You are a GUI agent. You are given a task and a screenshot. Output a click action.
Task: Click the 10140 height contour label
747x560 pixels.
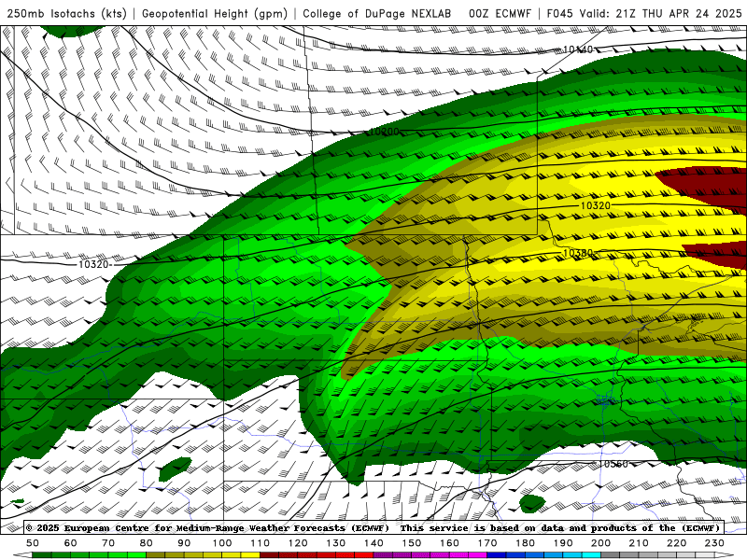577,49
